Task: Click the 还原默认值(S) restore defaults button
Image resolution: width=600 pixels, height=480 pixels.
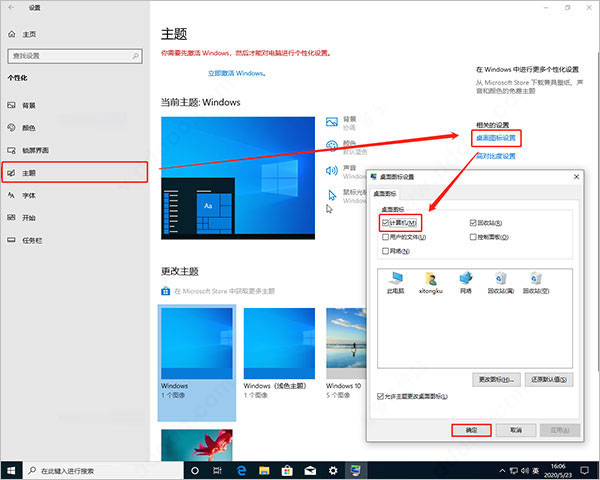Action: pos(549,379)
